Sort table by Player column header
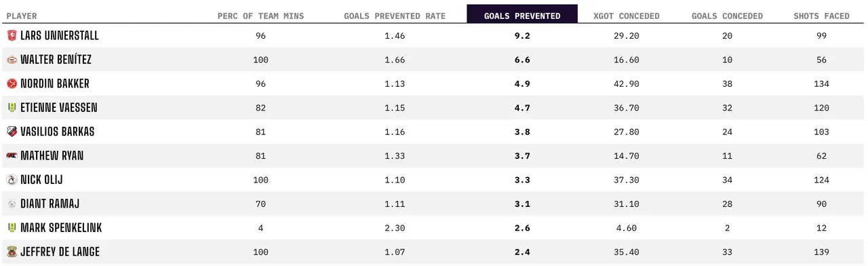Image resolution: width=868 pixels, height=266 pixels. click(x=22, y=16)
